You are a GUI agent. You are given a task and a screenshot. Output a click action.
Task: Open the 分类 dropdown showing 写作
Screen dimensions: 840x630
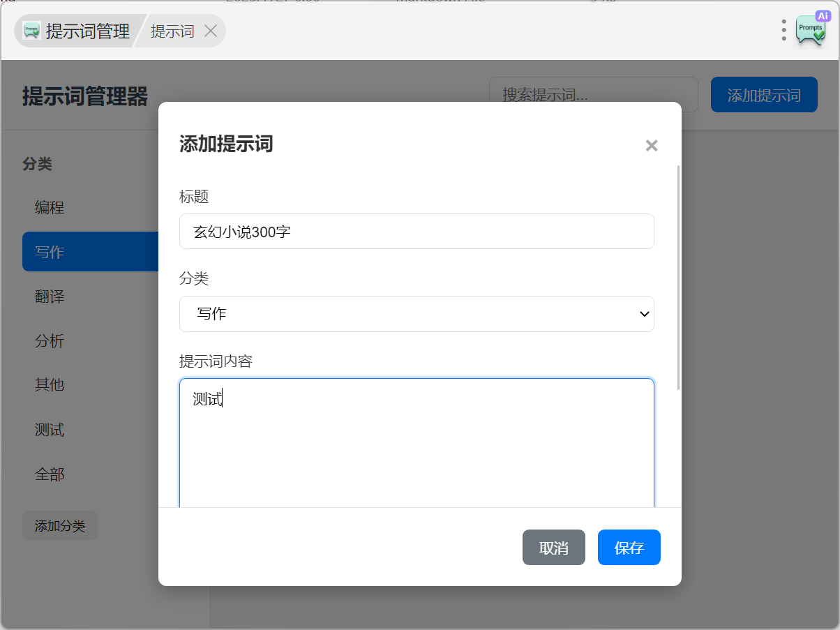[x=417, y=314]
